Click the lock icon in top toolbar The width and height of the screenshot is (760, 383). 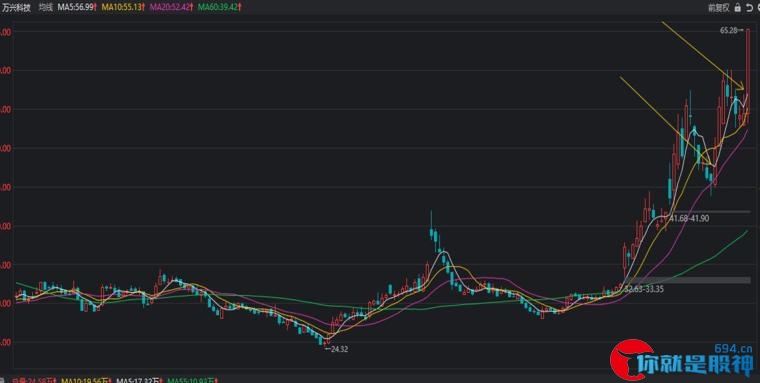737,7
